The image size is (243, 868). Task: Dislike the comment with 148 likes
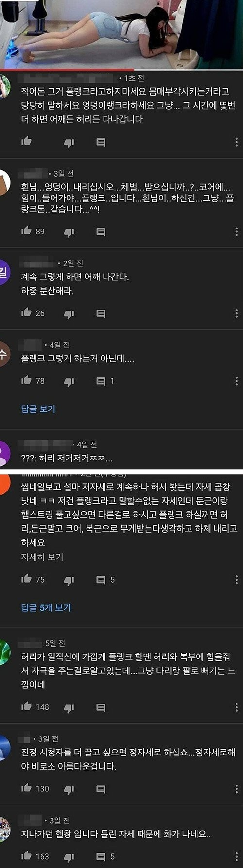pyautogui.click(x=69, y=707)
